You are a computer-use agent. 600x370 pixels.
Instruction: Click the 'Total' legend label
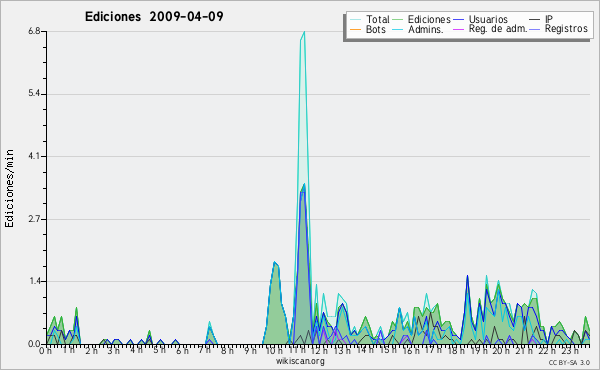coord(377,19)
